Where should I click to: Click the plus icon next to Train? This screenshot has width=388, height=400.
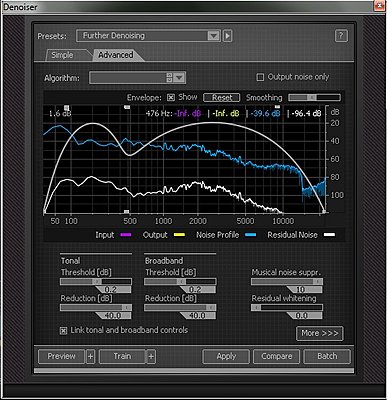click(151, 357)
